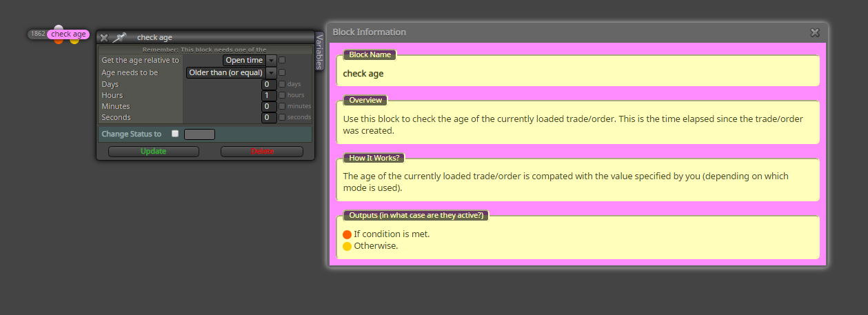This screenshot has height=315, width=868.
Task: Enable the days checkbox
Action: [x=282, y=84]
